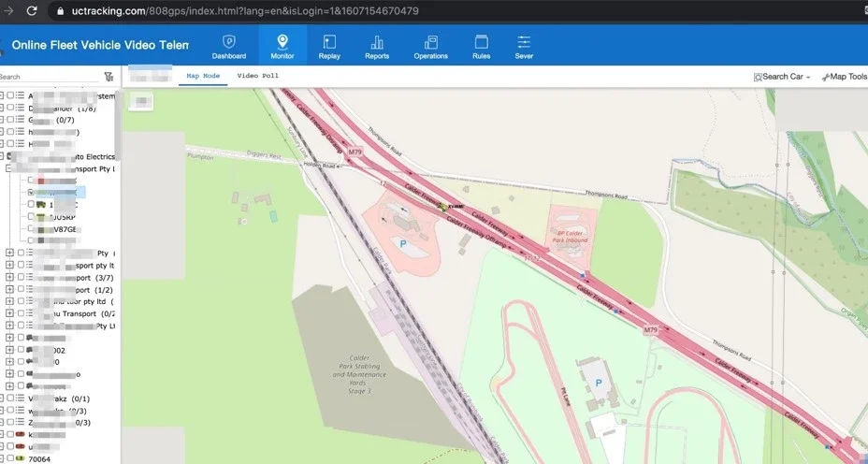Image resolution: width=868 pixels, height=464 pixels.
Task: Uncheck the highlighted selected vehicle checkbox
Action: click(x=31, y=192)
